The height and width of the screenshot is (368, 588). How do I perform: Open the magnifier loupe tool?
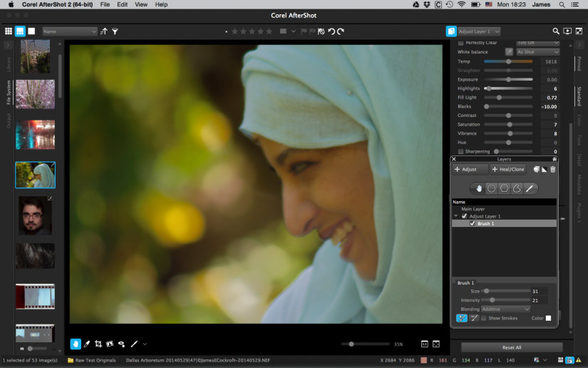coord(556,31)
